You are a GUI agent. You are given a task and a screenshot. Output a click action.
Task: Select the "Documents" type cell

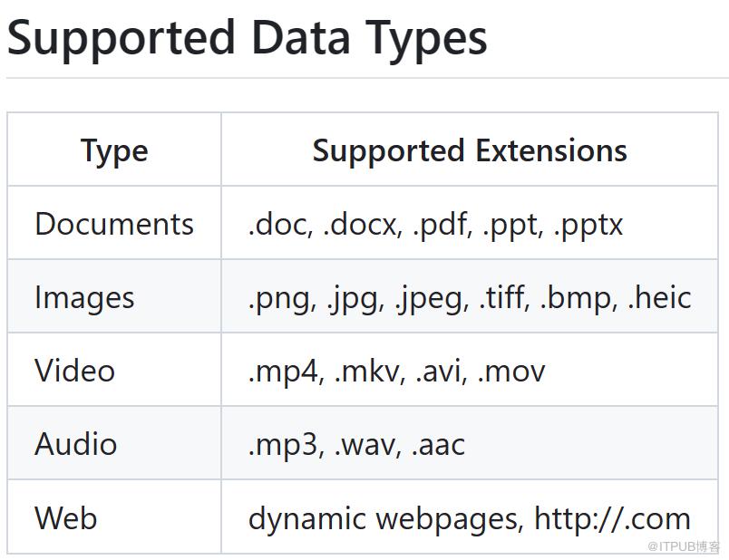point(114,224)
